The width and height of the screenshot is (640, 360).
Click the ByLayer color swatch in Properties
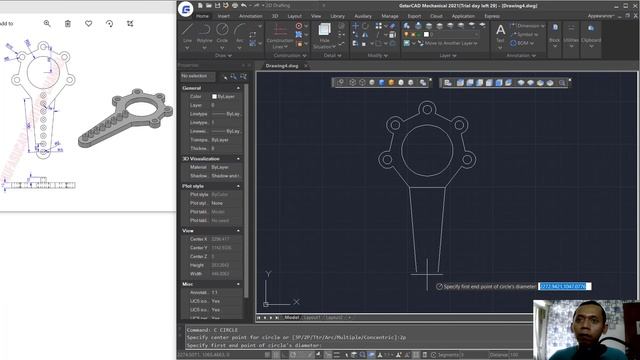pos(214,97)
